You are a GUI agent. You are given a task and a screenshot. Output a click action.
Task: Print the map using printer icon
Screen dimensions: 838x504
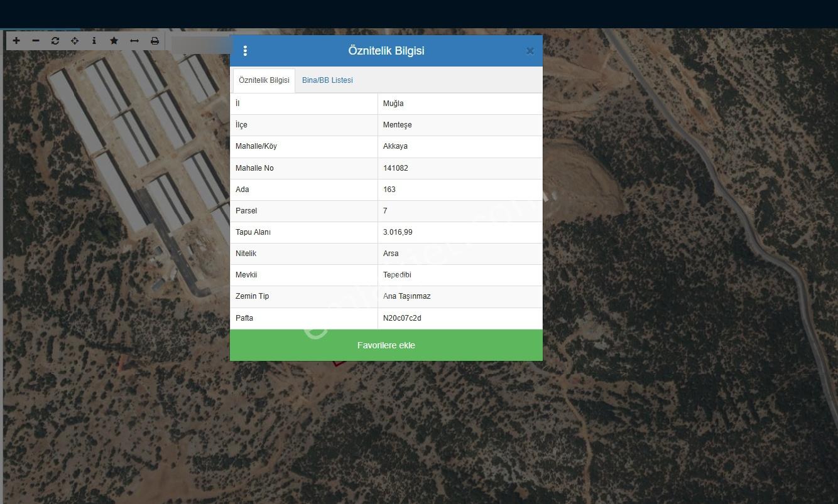tap(155, 41)
